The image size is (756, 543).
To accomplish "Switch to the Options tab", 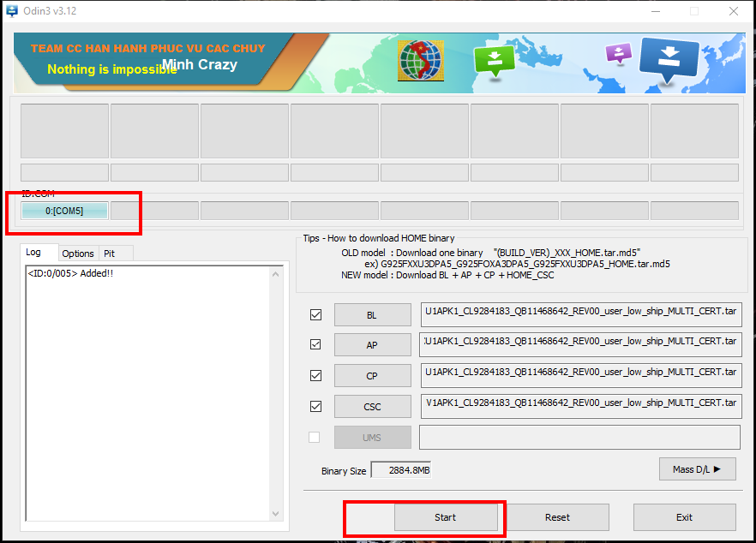I will click(x=78, y=254).
